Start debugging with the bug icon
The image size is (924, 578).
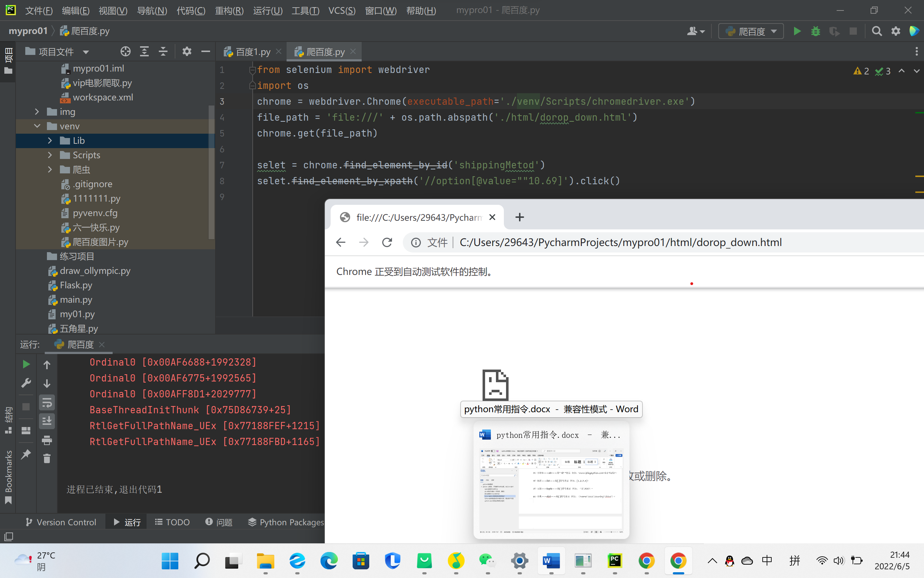tap(816, 31)
